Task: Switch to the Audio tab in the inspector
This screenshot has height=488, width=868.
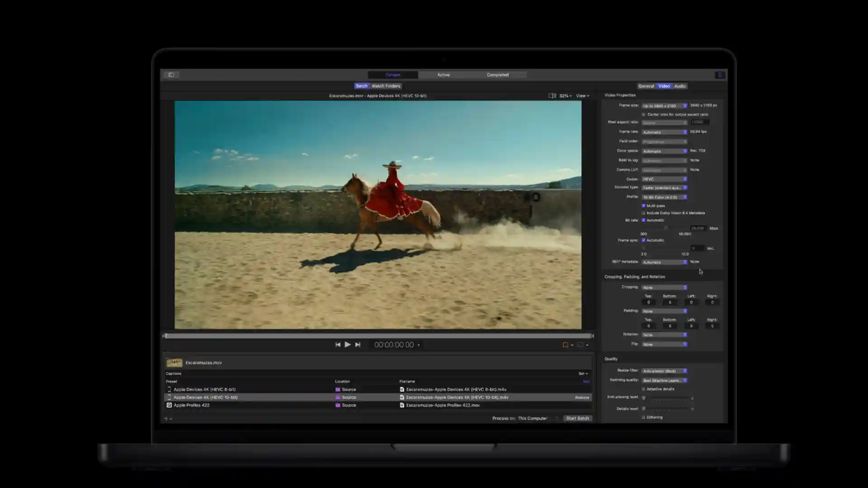Action: click(x=679, y=86)
